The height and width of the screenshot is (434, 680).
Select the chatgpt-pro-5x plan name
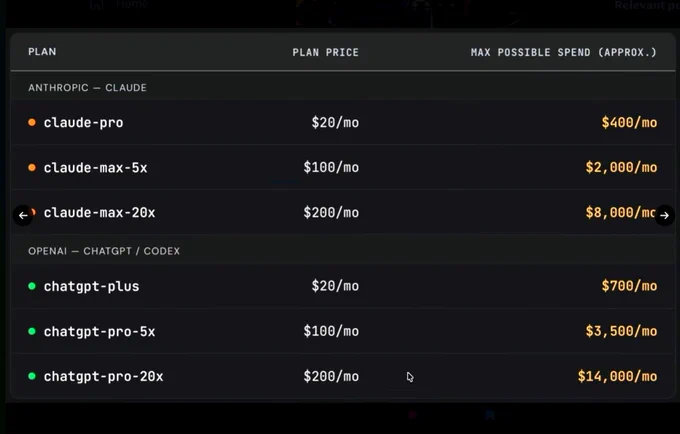pyautogui.click(x=99, y=332)
